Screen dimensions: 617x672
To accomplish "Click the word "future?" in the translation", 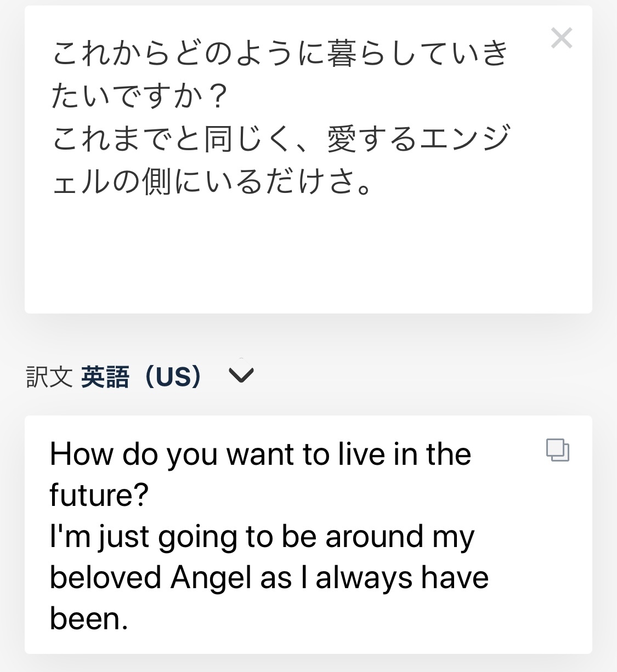I will 99,496.
